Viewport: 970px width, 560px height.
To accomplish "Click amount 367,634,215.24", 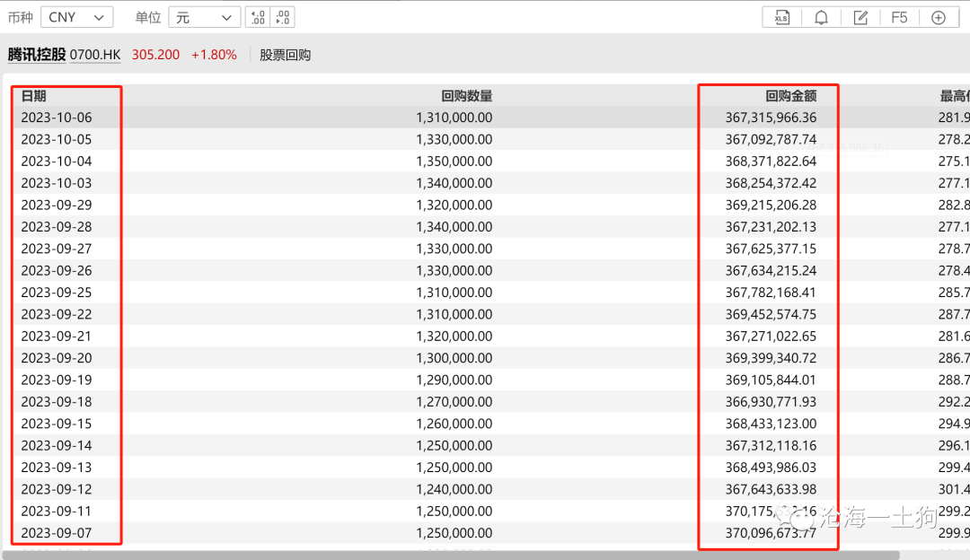I will point(771,271).
